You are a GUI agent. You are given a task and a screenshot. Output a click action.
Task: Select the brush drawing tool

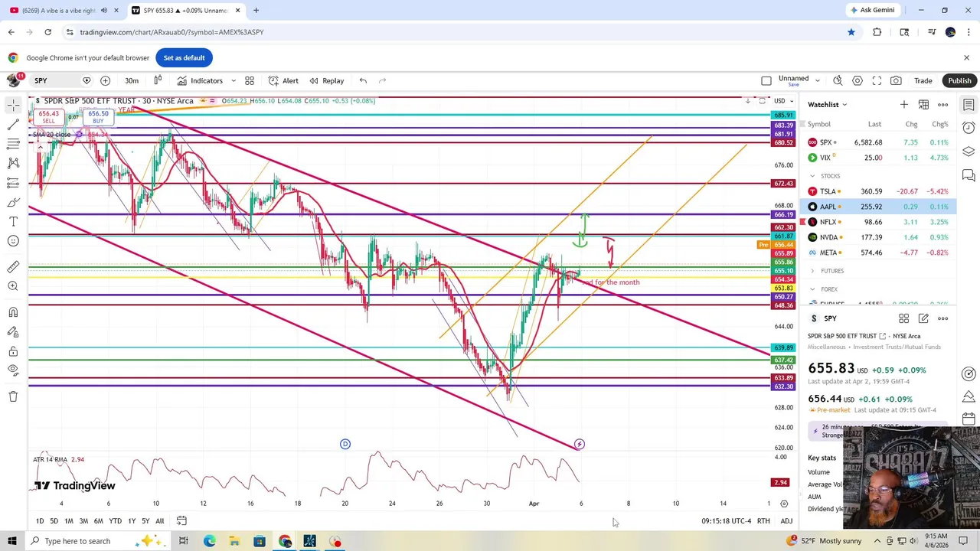[x=13, y=203]
